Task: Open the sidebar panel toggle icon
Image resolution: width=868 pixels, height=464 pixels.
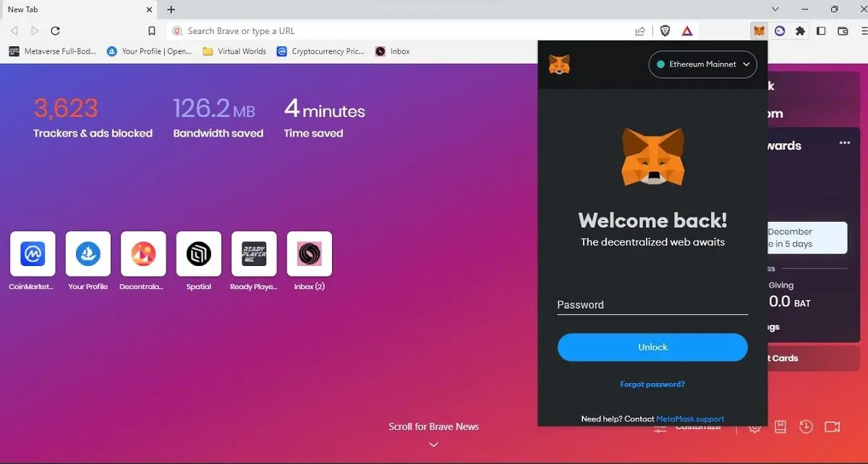Action: (x=821, y=30)
